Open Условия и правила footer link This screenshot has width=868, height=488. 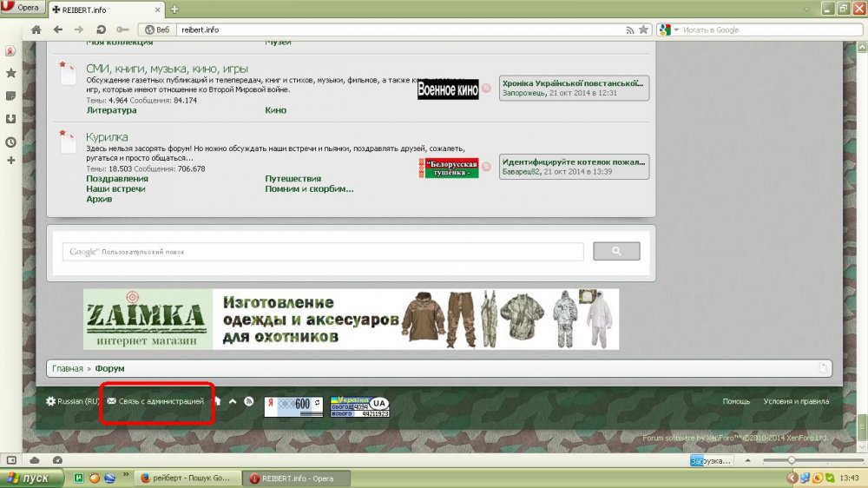796,401
